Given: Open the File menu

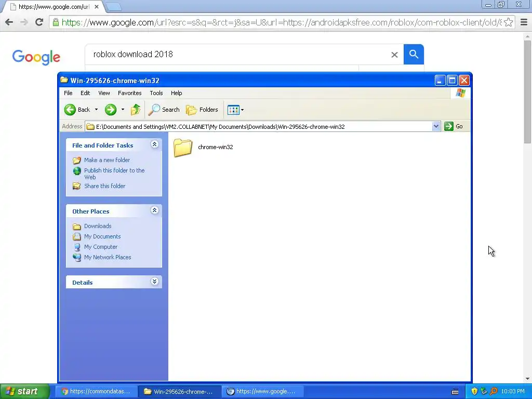Looking at the screenshot, I should pos(68,93).
